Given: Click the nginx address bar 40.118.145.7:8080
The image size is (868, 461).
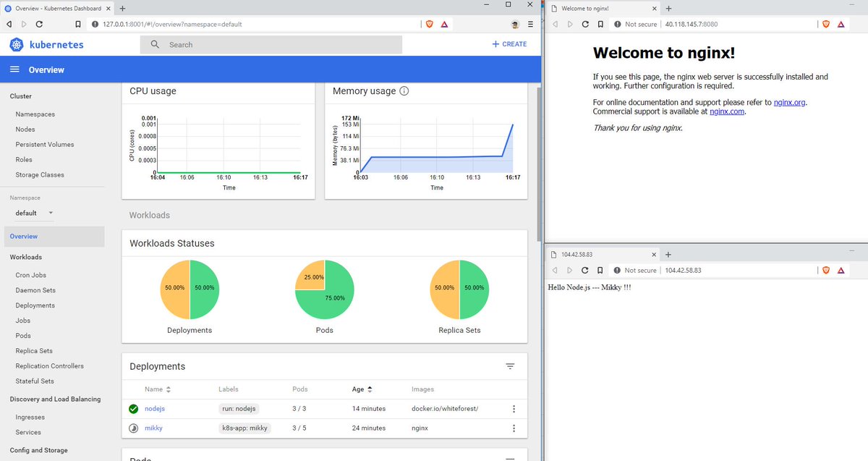Looking at the screenshot, I should pos(692,24).
